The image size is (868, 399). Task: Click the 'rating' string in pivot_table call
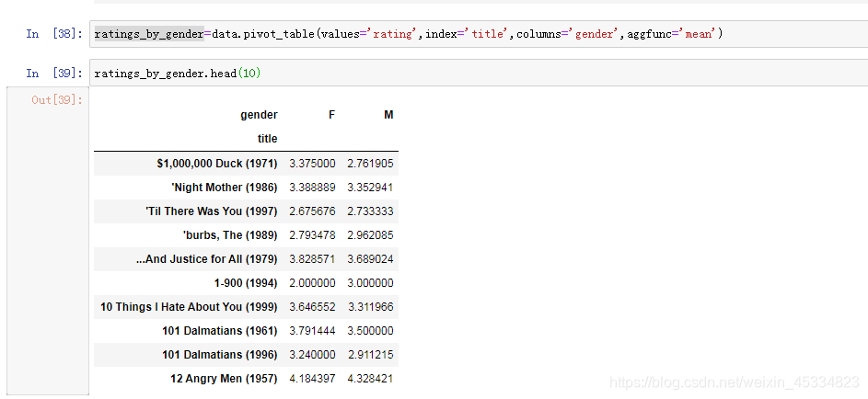(x=394, y=34)
